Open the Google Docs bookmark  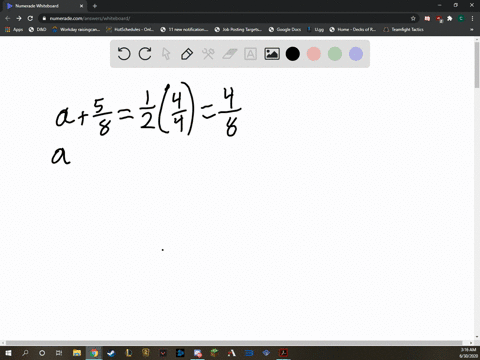click(285, 30)
